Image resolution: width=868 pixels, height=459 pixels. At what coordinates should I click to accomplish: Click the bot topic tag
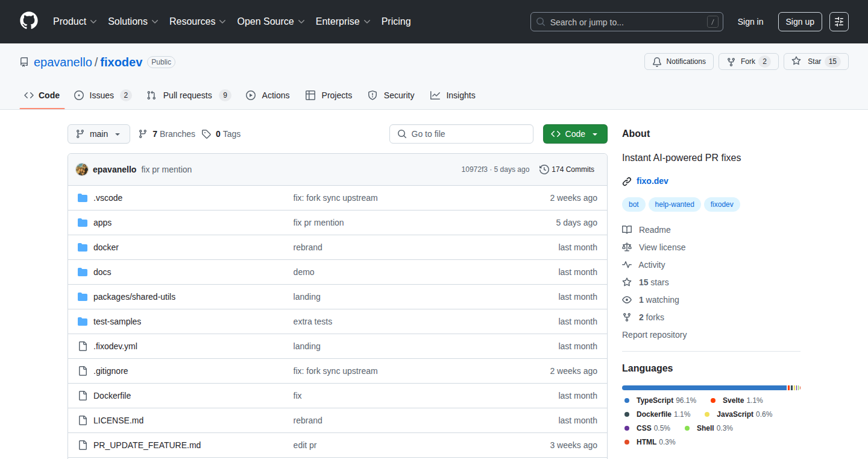point(634,204)
